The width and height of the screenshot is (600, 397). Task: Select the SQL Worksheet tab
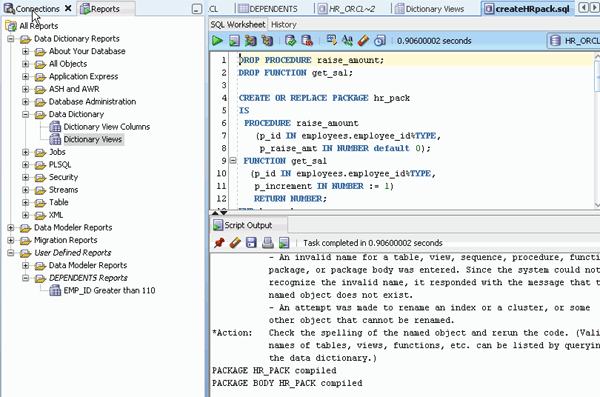click(x=238, y=25)
